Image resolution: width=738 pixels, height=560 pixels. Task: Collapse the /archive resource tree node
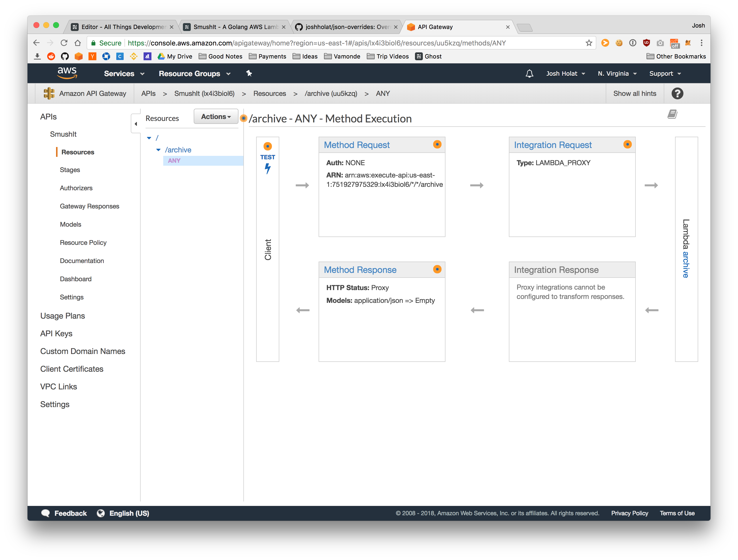point(159,150)
